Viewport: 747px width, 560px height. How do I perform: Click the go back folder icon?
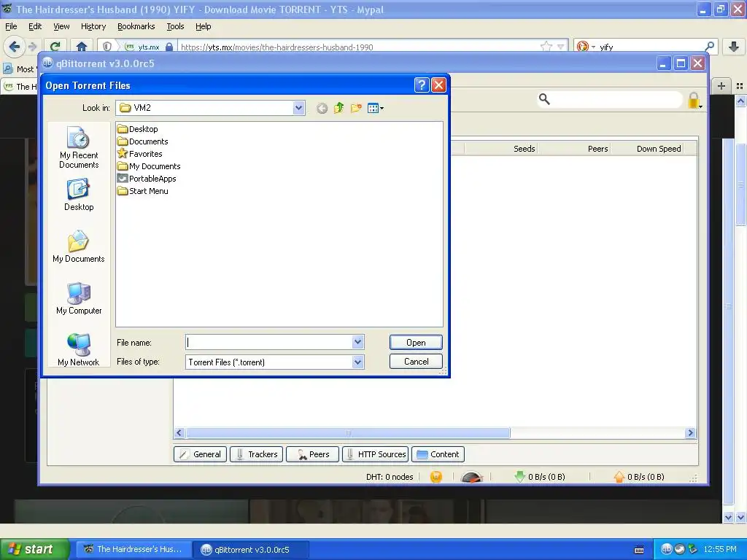tap(322, 109)
